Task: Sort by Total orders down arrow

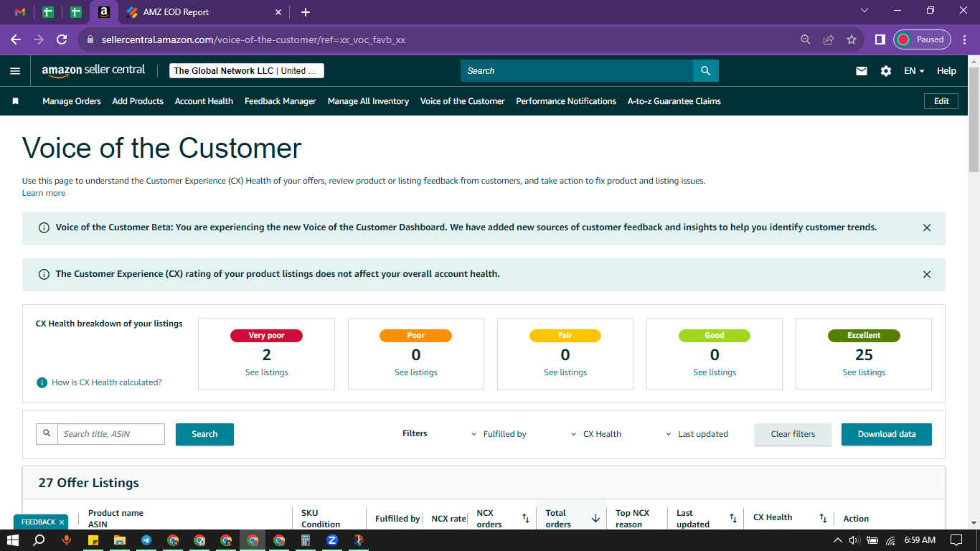Action: coord(595,518)
